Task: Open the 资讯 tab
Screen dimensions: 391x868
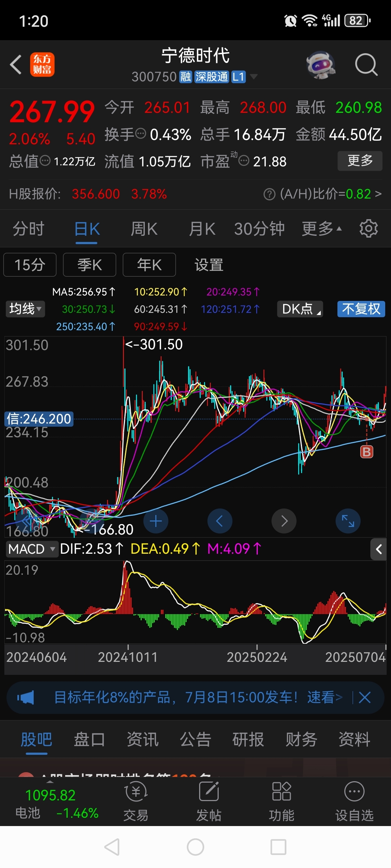Action: click(143, 739)
